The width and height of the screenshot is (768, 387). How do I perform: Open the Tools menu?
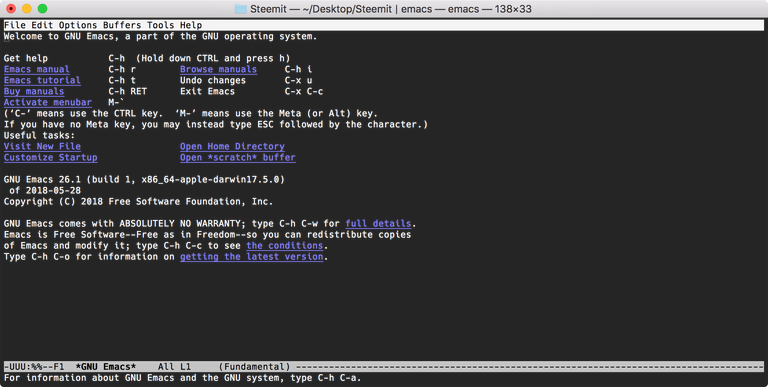pos(161,25)
